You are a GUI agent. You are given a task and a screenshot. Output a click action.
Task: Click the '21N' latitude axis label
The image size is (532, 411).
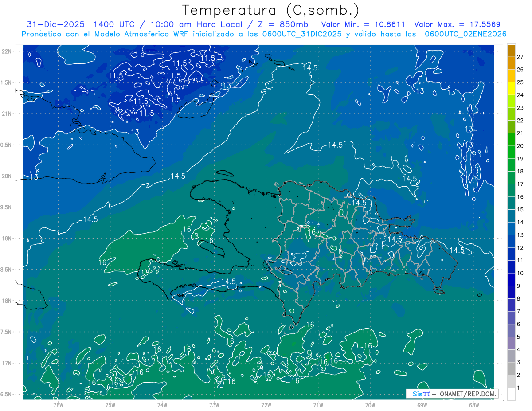(7, 114)
